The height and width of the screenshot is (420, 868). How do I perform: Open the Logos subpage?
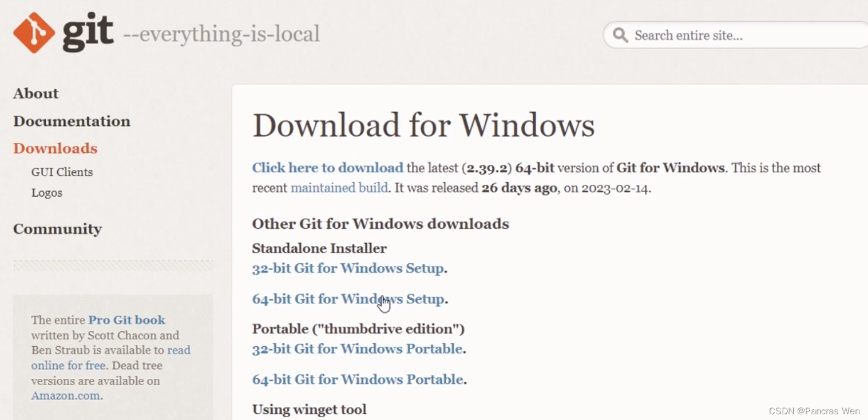(x=47, y=193)
